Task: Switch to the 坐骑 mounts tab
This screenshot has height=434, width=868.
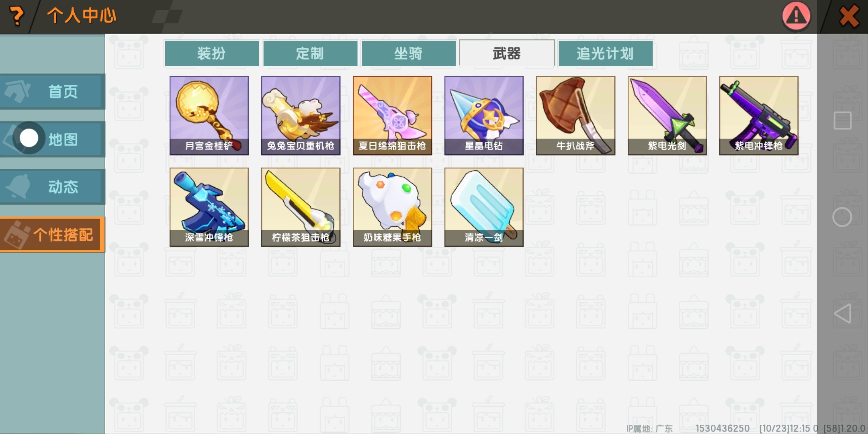Action: point(409,53)
